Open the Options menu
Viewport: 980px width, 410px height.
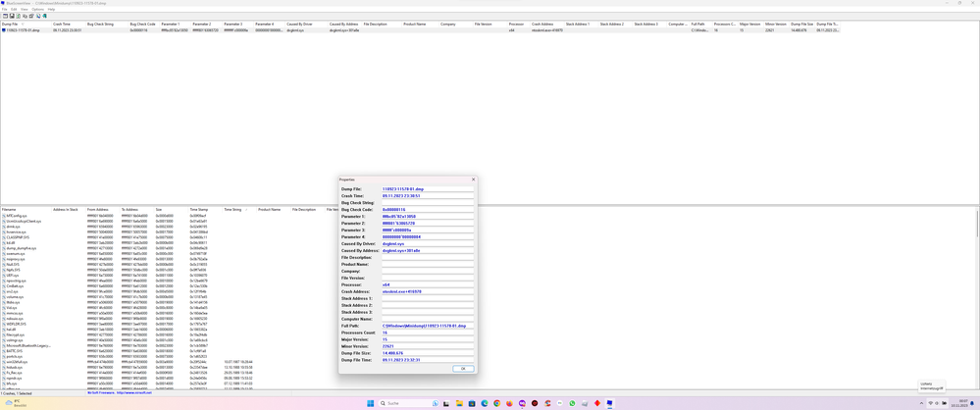click(37, 10)
